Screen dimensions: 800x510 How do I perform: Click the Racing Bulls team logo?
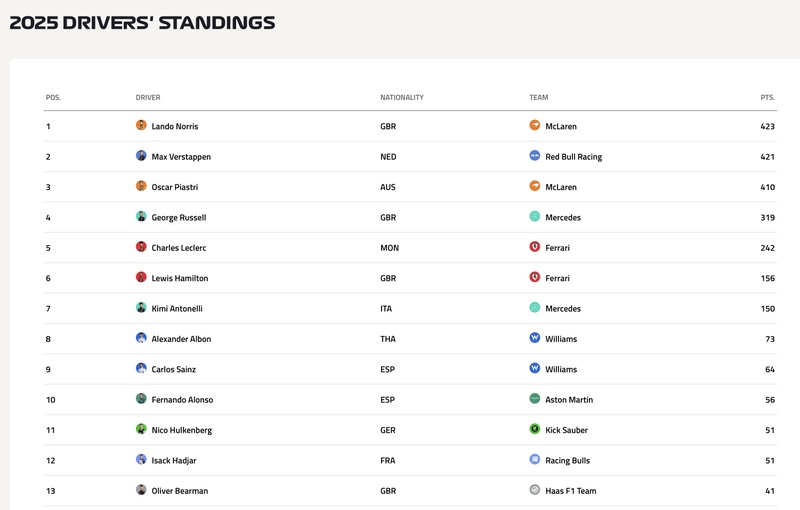(x=535, y=460)
